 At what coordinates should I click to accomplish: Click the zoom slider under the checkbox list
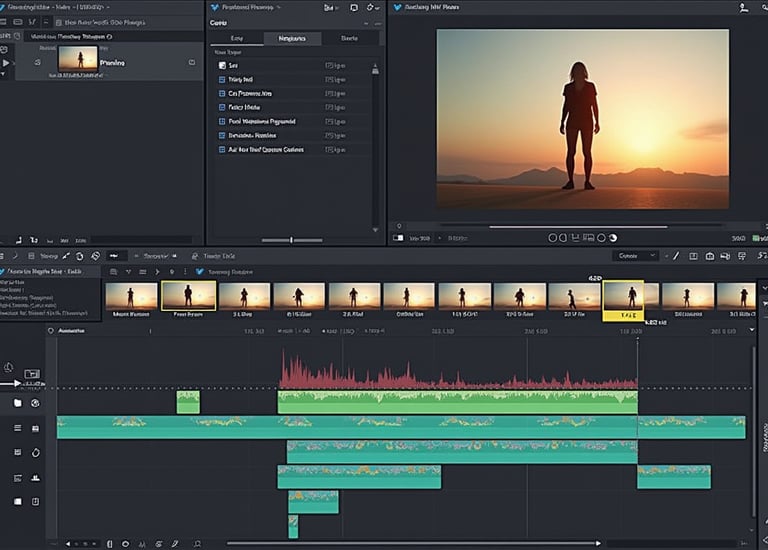pos(291,240)
